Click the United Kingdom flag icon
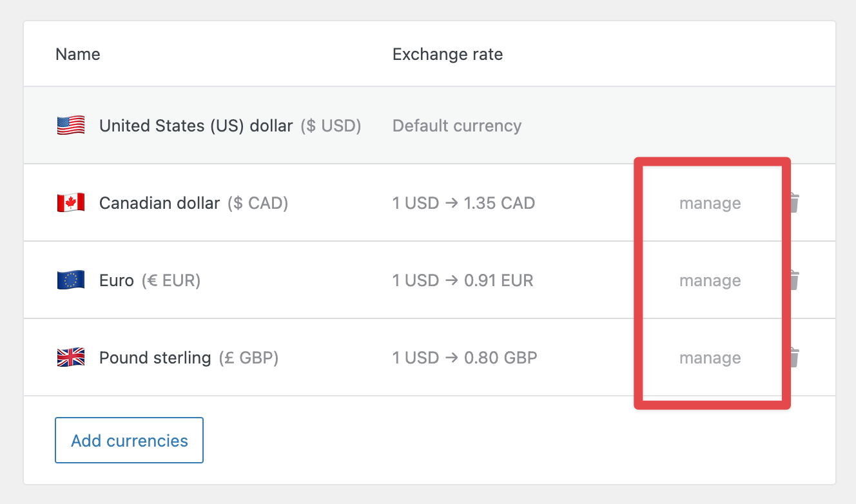 coord(71,358)
